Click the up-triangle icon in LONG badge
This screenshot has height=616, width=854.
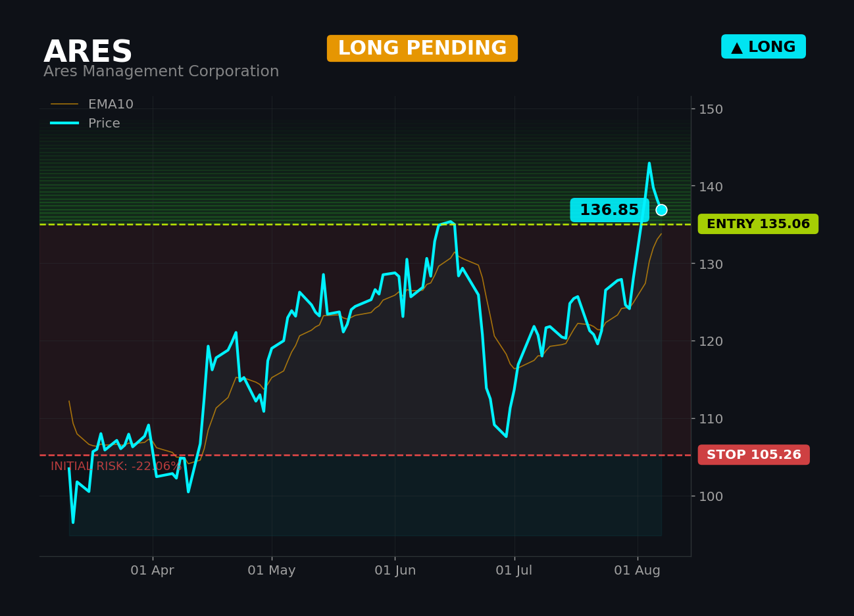click(x=737, y=47)
